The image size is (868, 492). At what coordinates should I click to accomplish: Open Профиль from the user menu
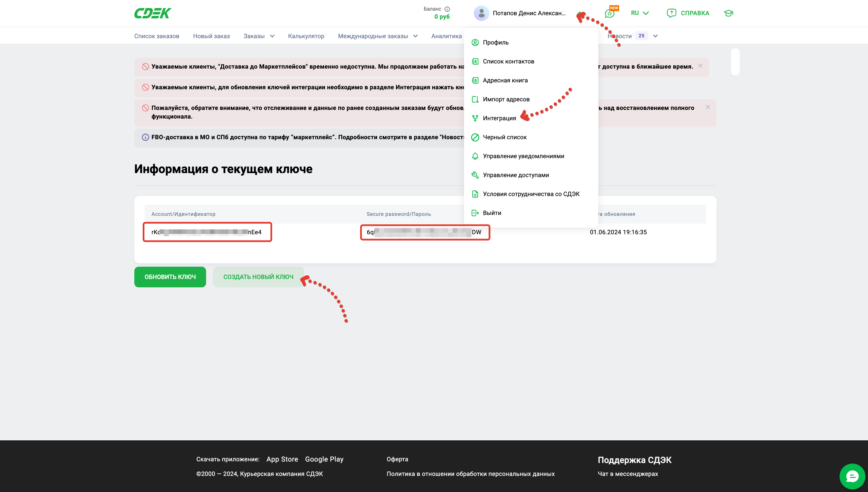495,42
